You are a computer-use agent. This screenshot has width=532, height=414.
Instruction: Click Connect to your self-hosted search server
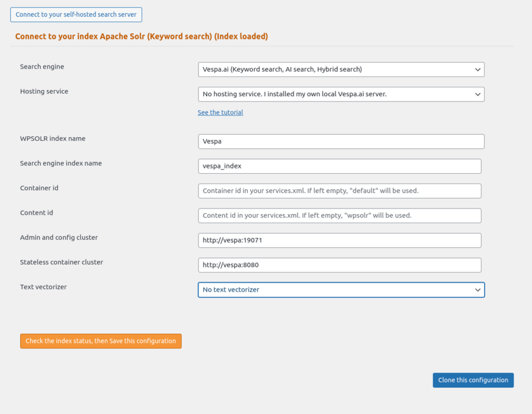tap(76, 15)
